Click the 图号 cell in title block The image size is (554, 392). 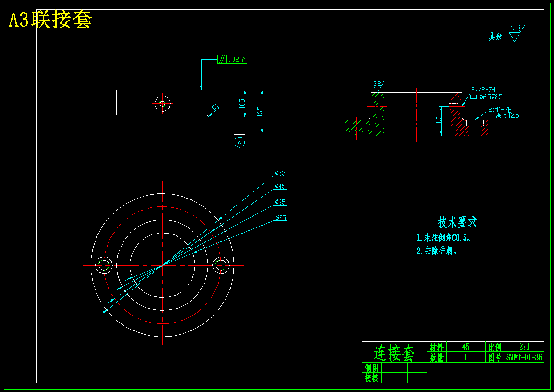pos(495,358)
